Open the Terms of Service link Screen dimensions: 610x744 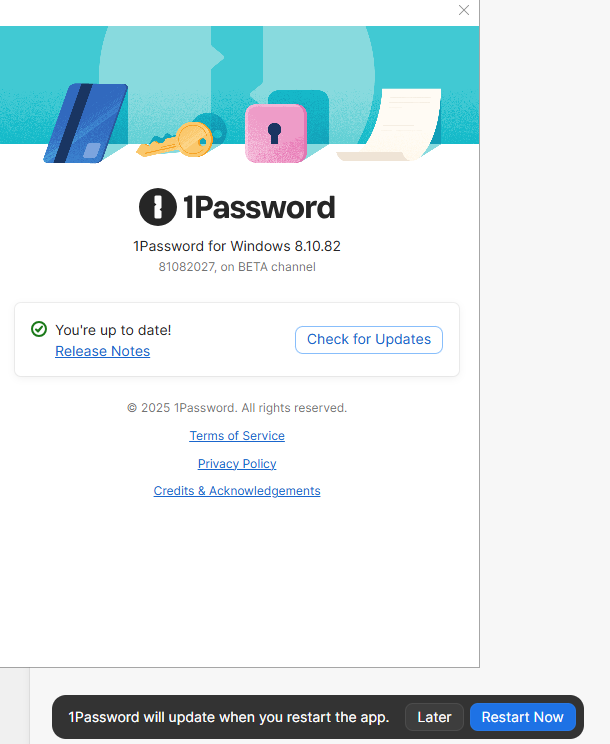[237, 436]
